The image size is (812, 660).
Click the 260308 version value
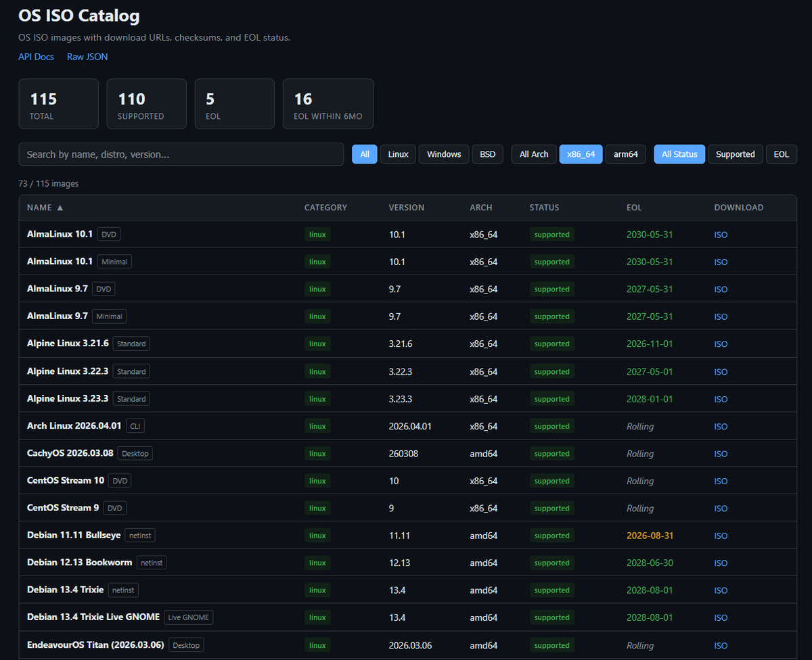pos(403,454)
